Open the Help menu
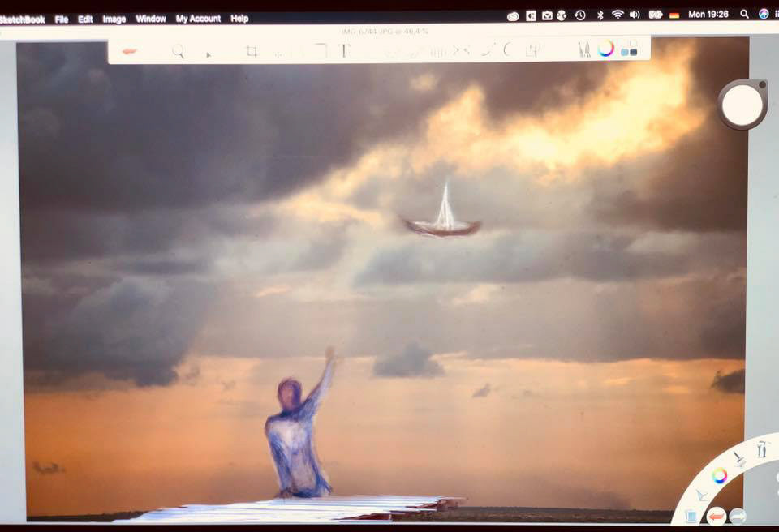Image resolution: width=779 pixels, height=532 pixels. [x=239, y=19]
